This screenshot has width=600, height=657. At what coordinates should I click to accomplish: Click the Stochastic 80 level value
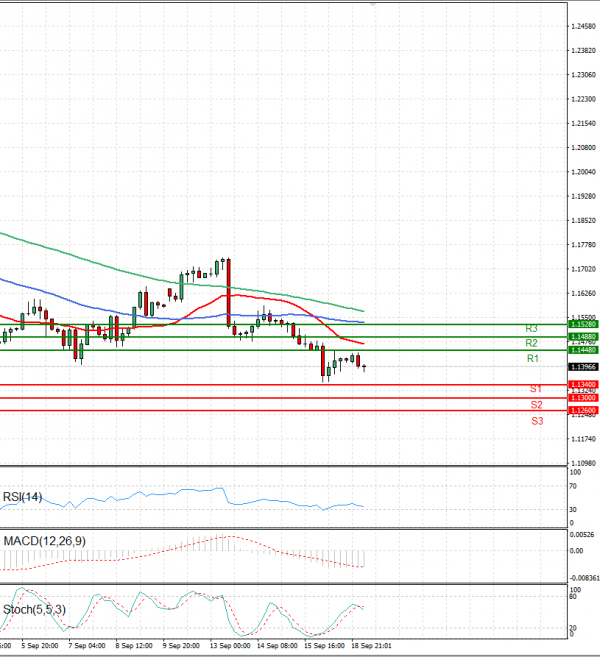(574, 596)
